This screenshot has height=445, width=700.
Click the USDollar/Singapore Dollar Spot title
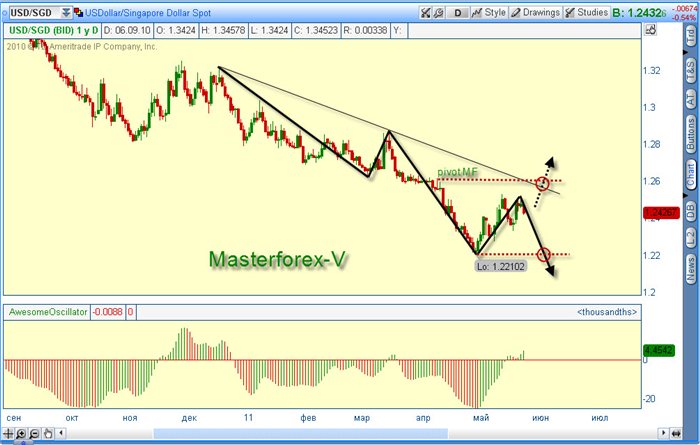click(x=148, y=13)
